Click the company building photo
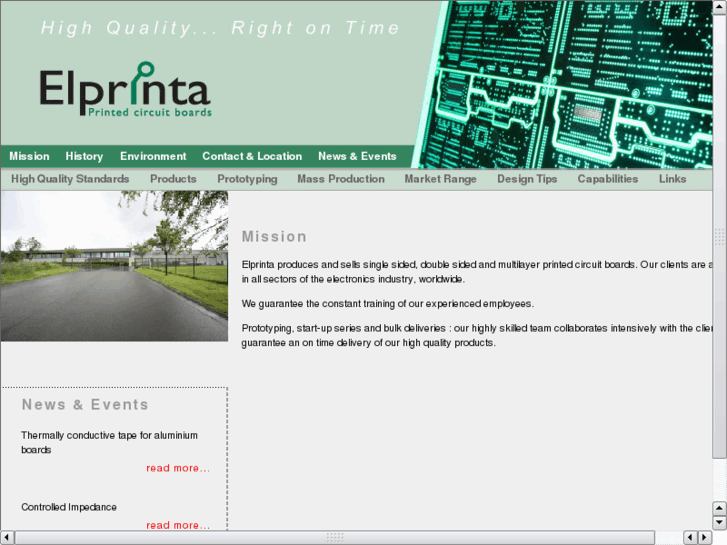 [114, 266]
